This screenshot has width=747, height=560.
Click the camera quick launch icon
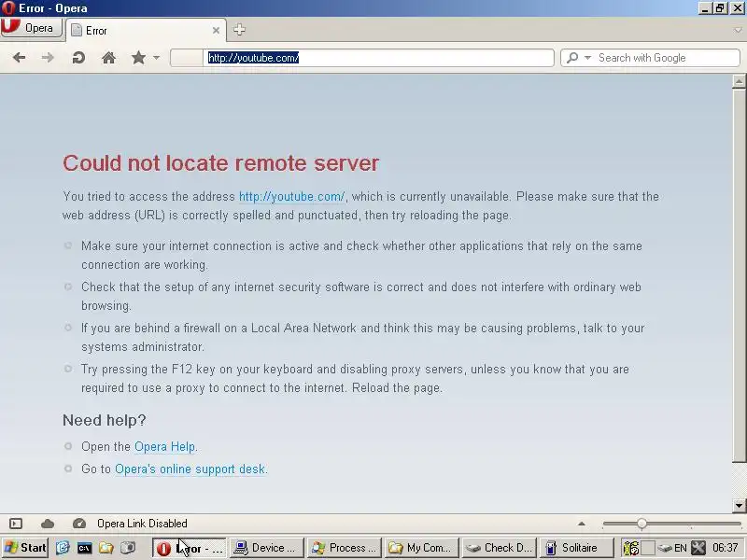(128, 548)
